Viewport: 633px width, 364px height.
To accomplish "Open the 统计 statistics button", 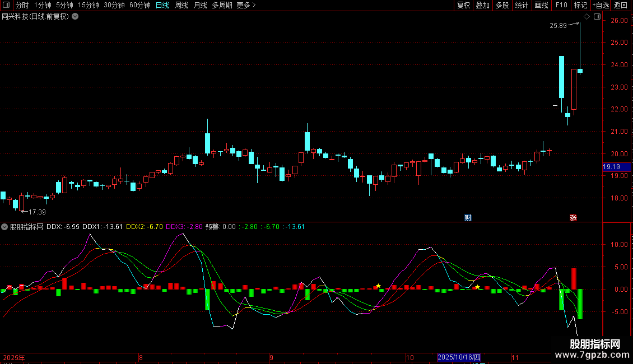I will 522,5.
